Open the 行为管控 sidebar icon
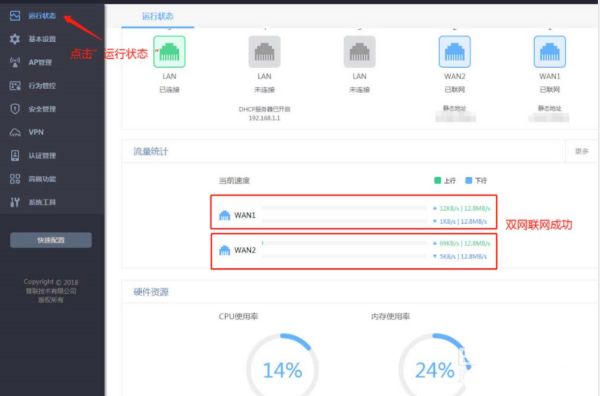 15,86
